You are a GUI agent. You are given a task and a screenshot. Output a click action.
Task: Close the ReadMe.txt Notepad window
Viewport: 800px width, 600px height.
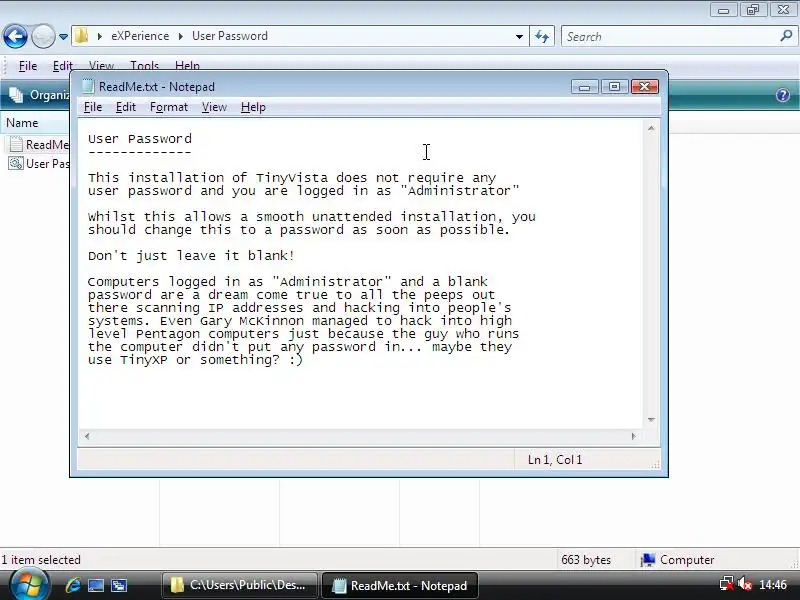(644, 87)
